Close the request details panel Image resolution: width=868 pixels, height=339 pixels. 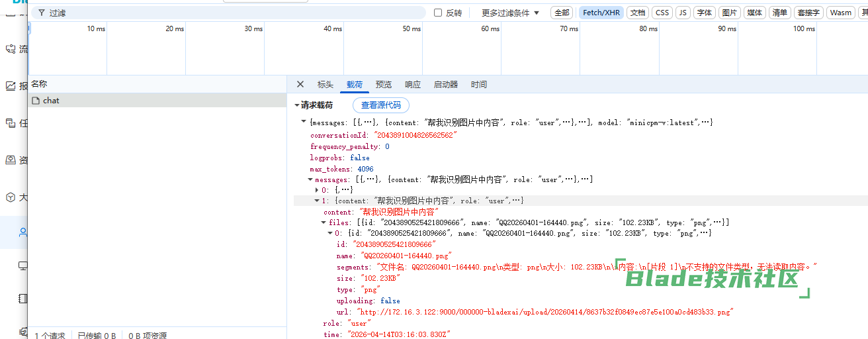[300, 85]
